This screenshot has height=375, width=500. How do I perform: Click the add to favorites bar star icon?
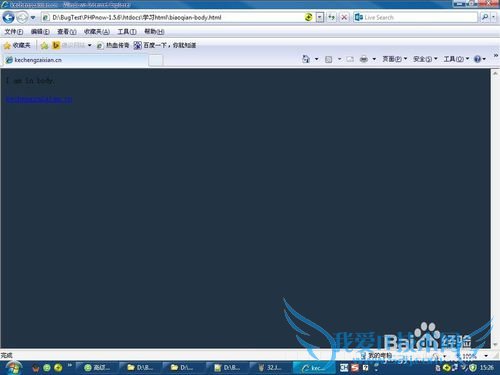tap(44, 46)
